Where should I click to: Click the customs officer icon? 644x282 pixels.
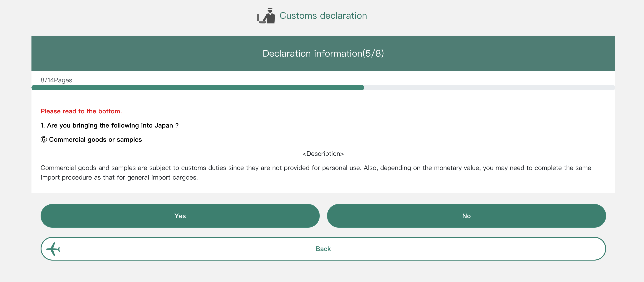(x=266, y=16)
